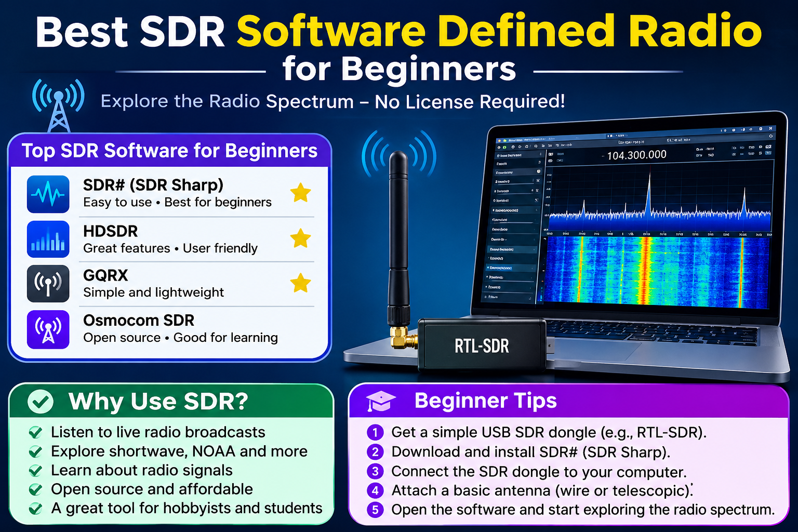The width and height of the screenshot is (798, 532).
Task: Select the HDSDR title
Action: coord(111,231)
